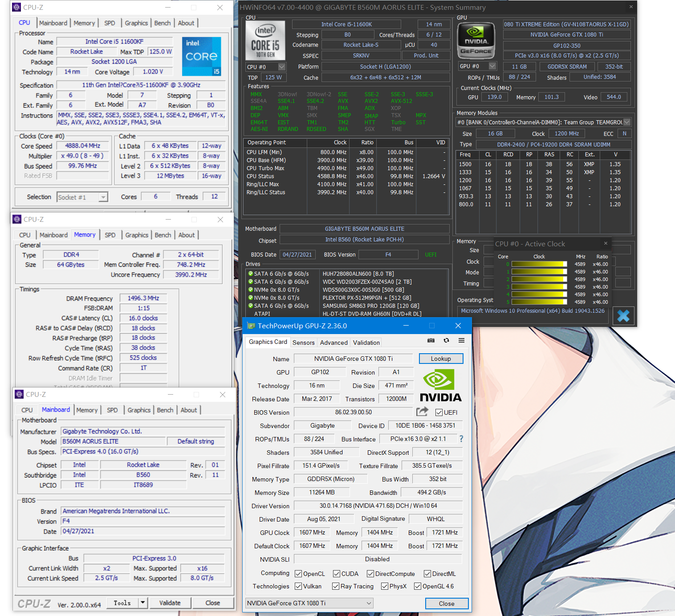Click the status icon for WDC WD2003FZEX drive
Viewport: 675px width, 616px height.
[250, 281]
